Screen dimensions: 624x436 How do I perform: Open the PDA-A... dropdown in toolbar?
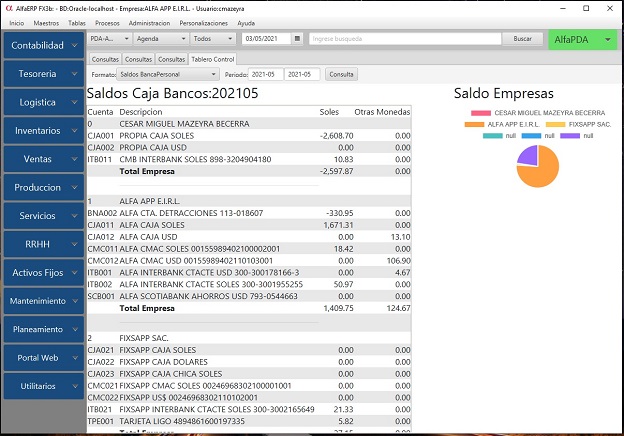click(108, 39)
